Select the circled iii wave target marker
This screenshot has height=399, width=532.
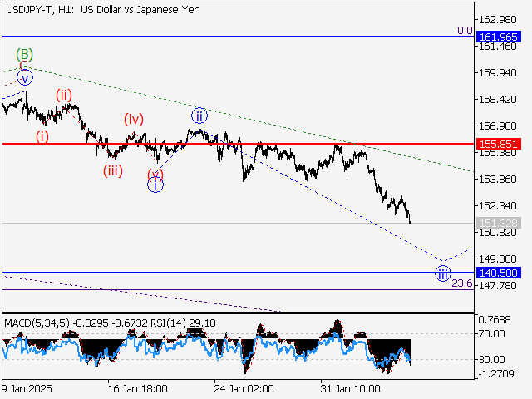point(443,273)
